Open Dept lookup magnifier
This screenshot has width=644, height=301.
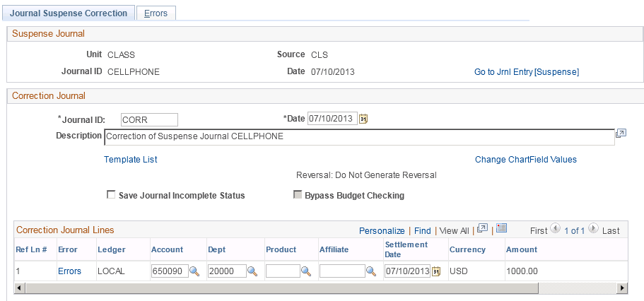252,271
